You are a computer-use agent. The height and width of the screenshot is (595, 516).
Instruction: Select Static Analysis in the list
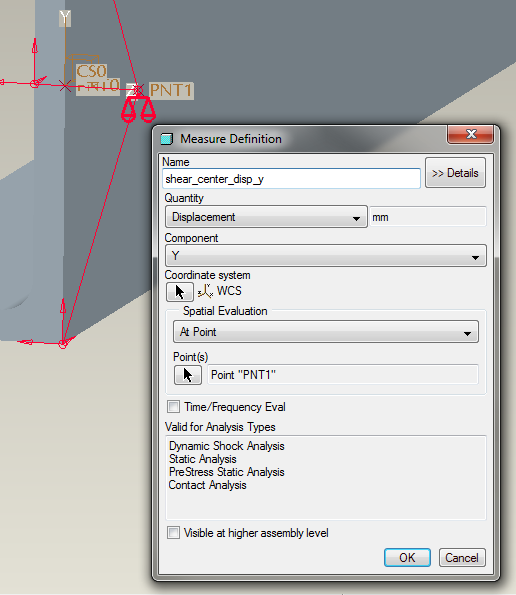tap(203, 459)
